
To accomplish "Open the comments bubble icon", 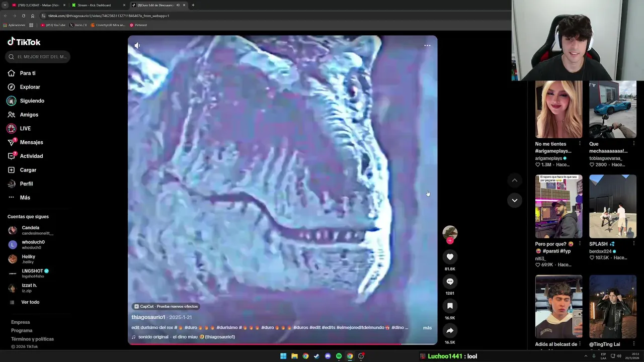I will point(450,282).
